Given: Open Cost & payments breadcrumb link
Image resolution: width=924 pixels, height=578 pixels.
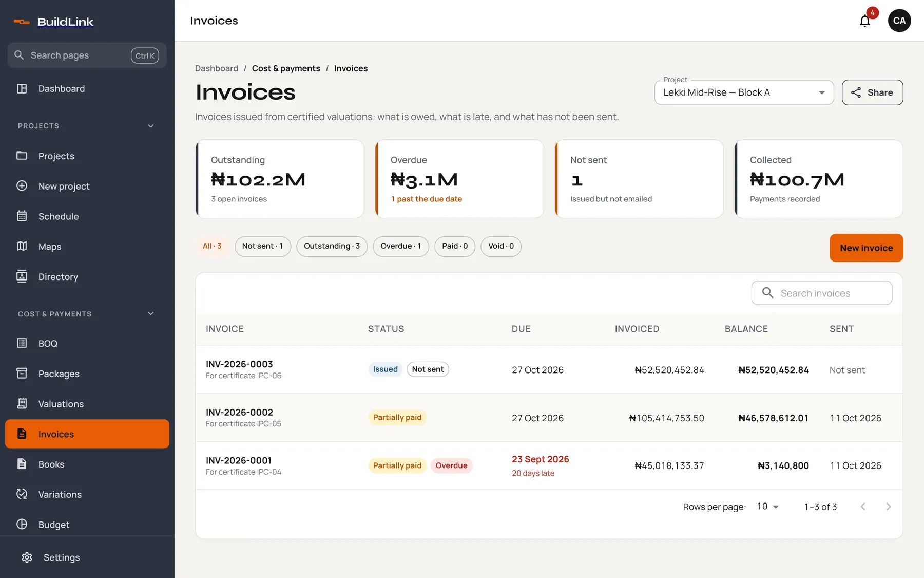Looking at the screenshot, I should pos(286,68).
